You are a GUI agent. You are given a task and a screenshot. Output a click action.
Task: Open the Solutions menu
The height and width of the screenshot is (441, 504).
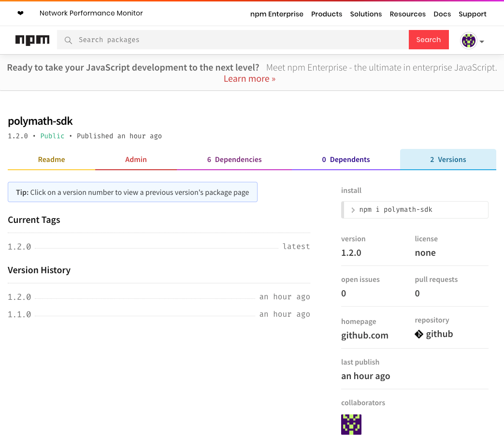tap(366, 14)
